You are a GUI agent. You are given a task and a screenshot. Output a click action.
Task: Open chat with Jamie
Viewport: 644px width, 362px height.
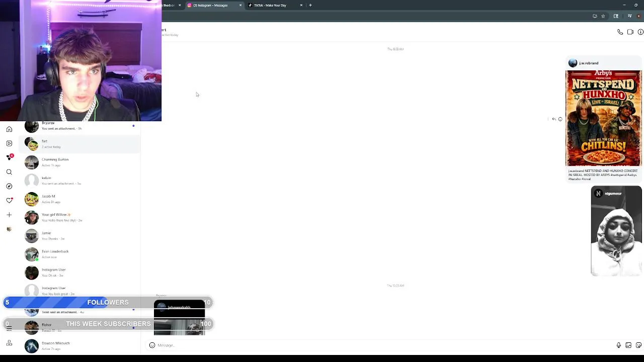80,236
